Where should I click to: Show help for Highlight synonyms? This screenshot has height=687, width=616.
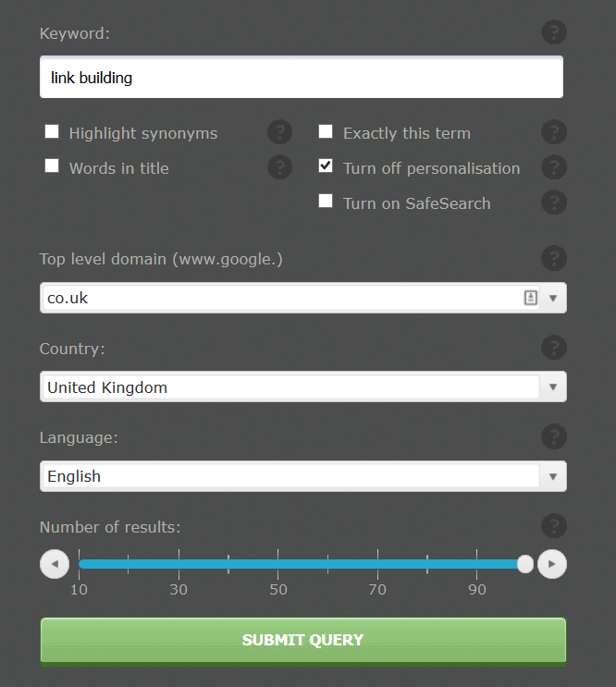pos(280,132)
